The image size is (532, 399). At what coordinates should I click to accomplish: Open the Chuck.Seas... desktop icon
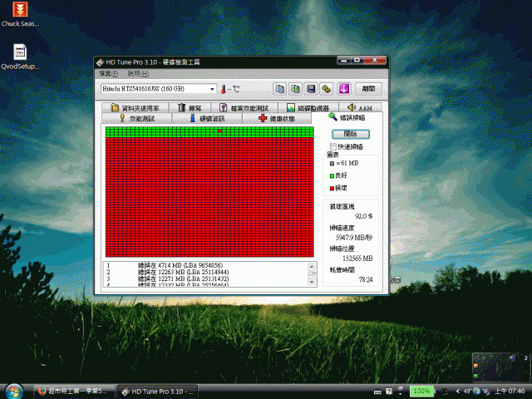click(20, 14)
